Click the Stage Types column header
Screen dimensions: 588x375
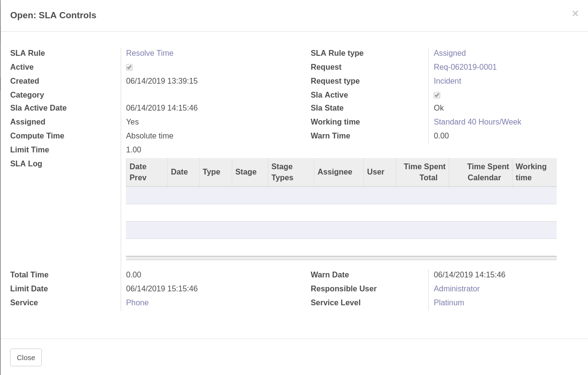coord(282,172)
